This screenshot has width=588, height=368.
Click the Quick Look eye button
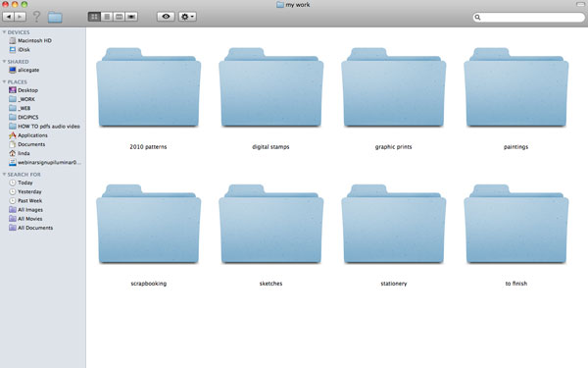pyautogui.click(x=166, y=17)
